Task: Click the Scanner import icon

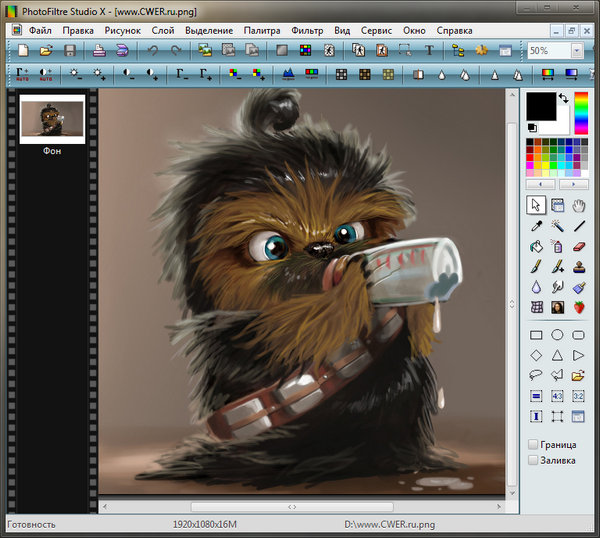Action: coord(122,51)
